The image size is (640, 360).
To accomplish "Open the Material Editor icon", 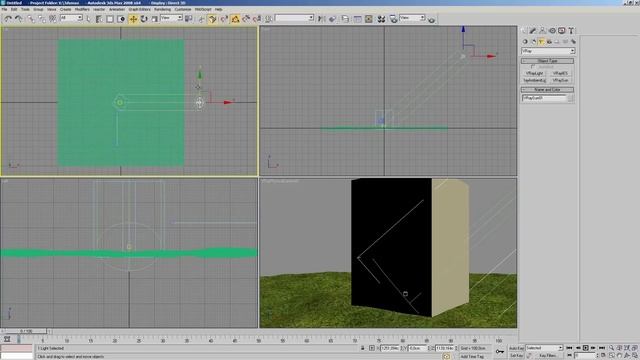I will coord(381,19).
